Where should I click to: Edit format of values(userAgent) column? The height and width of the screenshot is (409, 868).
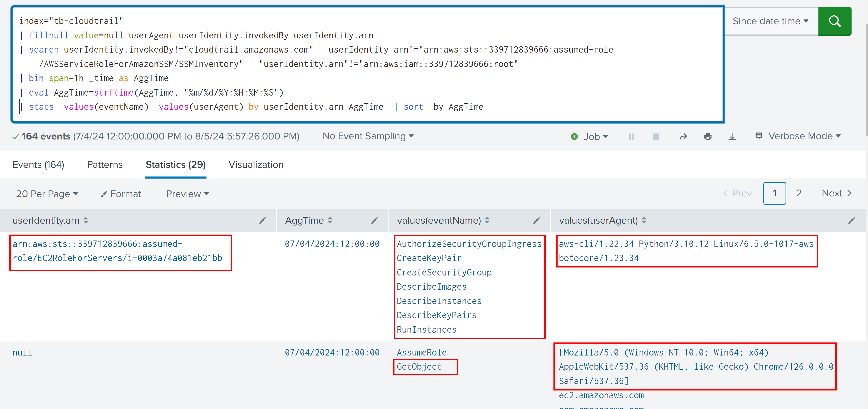[x=852, y=221]
